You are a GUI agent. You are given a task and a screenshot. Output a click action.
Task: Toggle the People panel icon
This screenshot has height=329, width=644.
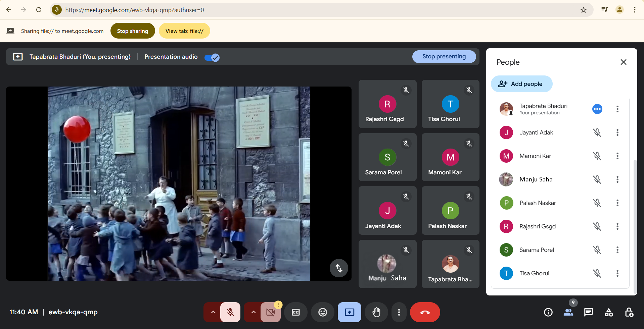click(x=568, y=313)
